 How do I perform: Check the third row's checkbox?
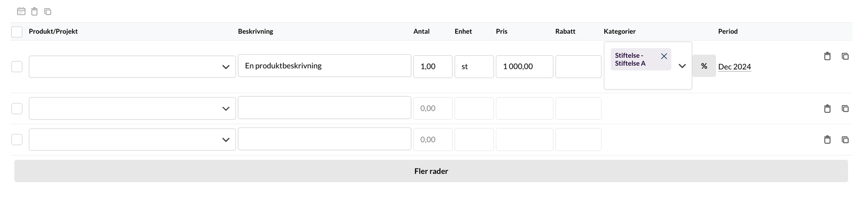(x=17, y=140)
